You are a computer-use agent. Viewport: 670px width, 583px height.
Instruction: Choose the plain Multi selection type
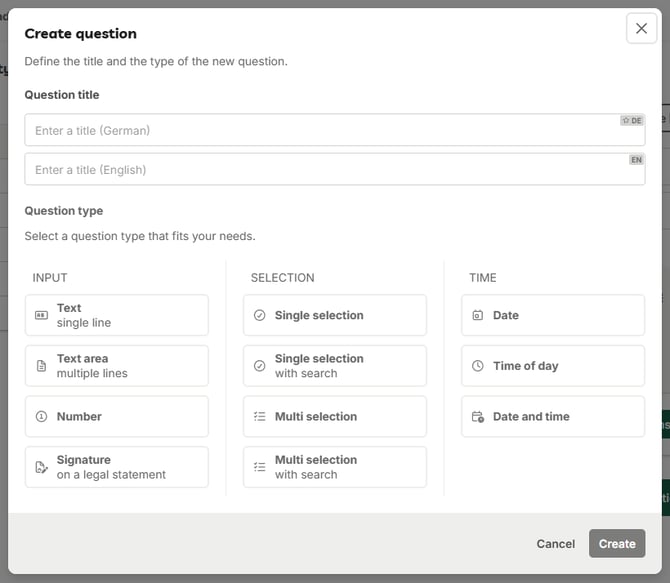335,416
